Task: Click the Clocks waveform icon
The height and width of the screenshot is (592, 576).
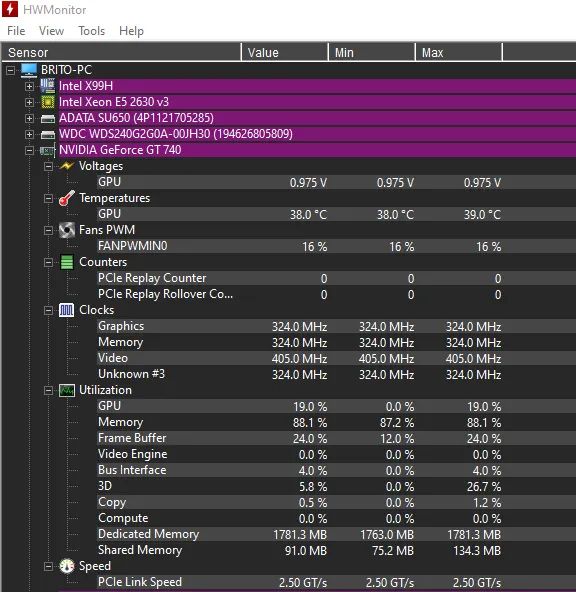Action: (67, 310)
